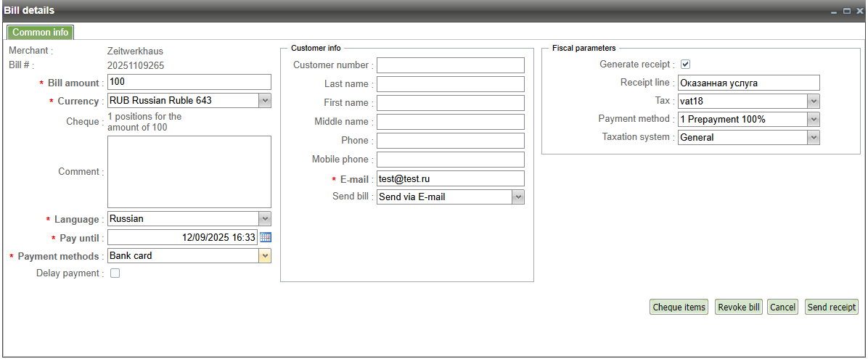868x359 pixels.
Task: Minimize the Bill details window
Action: [x=834, y=11]
